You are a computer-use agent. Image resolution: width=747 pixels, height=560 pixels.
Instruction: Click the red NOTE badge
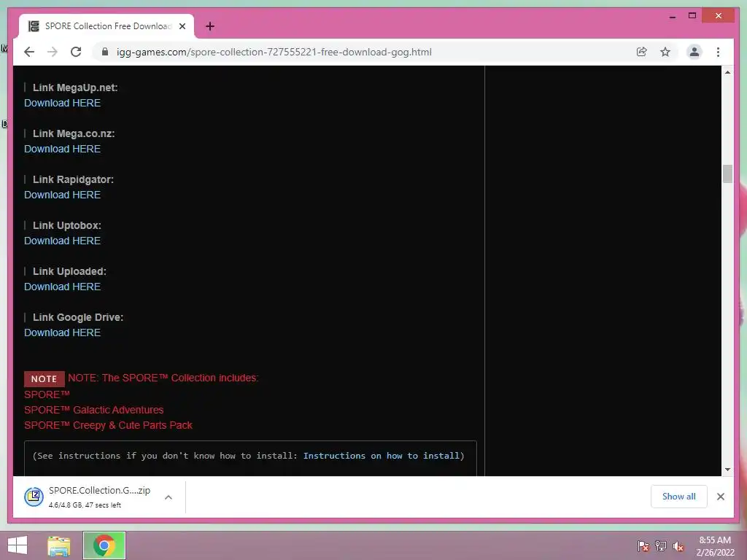point(44,379)
